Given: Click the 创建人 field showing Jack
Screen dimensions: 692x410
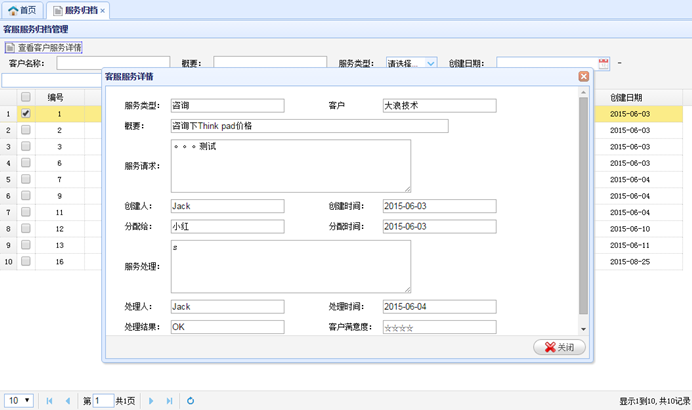Looking at the screenshot, I should [x=227, y=206].
